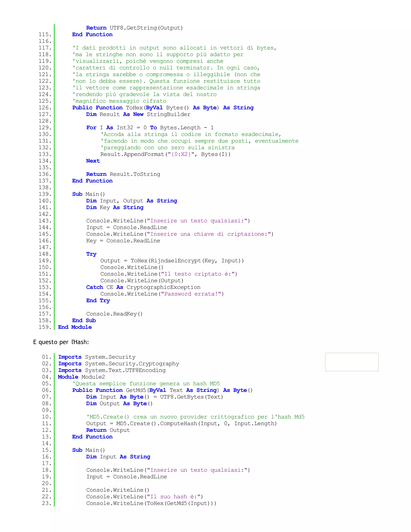Click the 'Next' keyword on line 134
Image resolution: width=411 pixels, height=532 pixels.
pos(93,161)
